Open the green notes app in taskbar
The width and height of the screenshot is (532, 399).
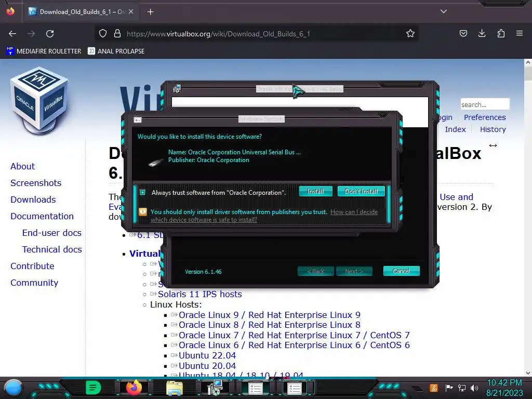(x=94, y=388)
